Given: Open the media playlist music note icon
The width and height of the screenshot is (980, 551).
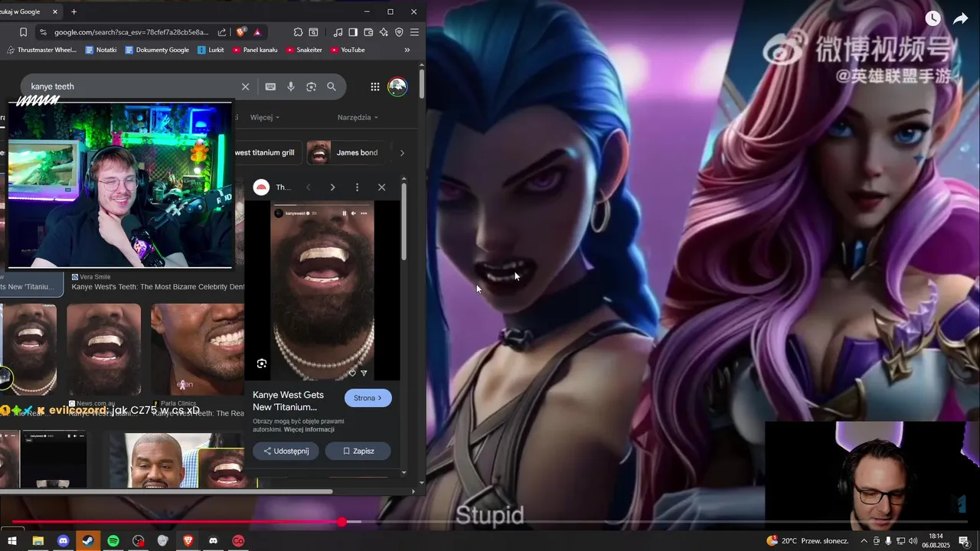Looking at the screenshot, I should pyautogui.click(x=338, y=32).
